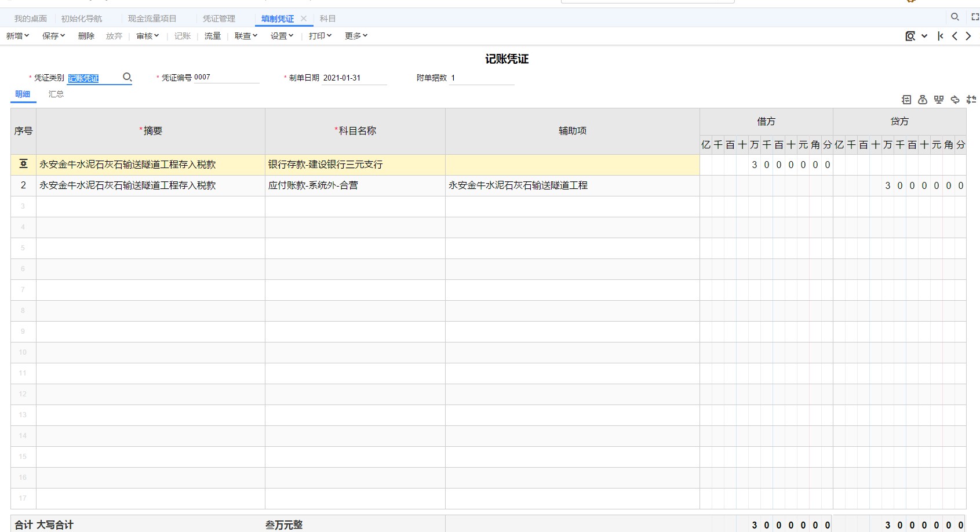Open the 新增 dropdown
This screenshot has width=980, height=532.
click(17, 36)
